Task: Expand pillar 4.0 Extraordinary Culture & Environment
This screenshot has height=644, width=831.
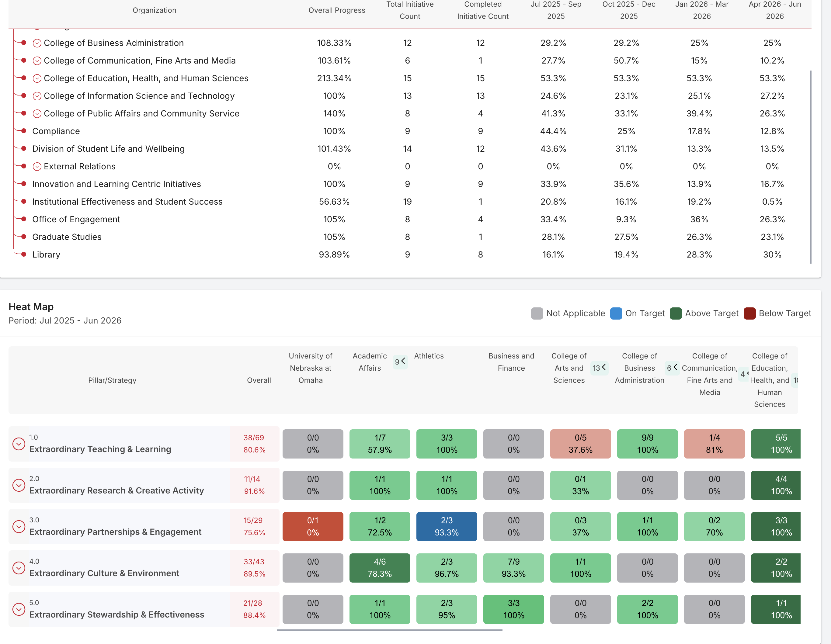Action: [19, 568]
